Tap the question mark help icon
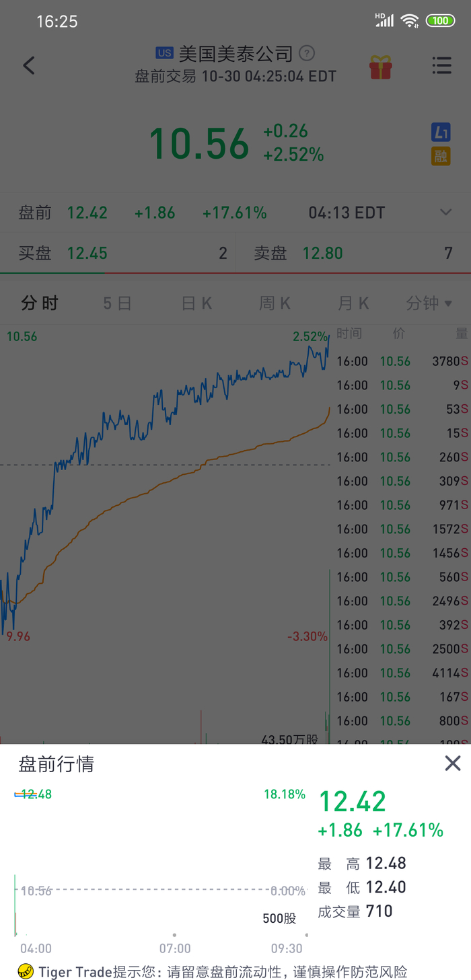Viewport: 471px width, 980px height. tap(307, 53)
